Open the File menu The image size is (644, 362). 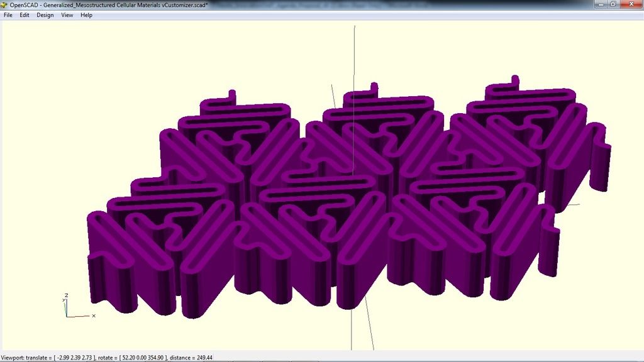(8, 15)
